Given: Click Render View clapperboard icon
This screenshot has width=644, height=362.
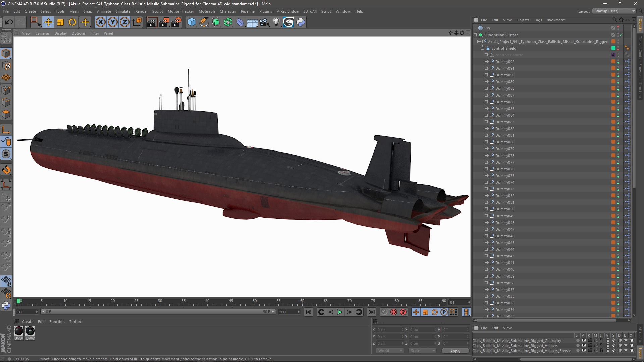Looking at the screenshot, I should (152, 22).
